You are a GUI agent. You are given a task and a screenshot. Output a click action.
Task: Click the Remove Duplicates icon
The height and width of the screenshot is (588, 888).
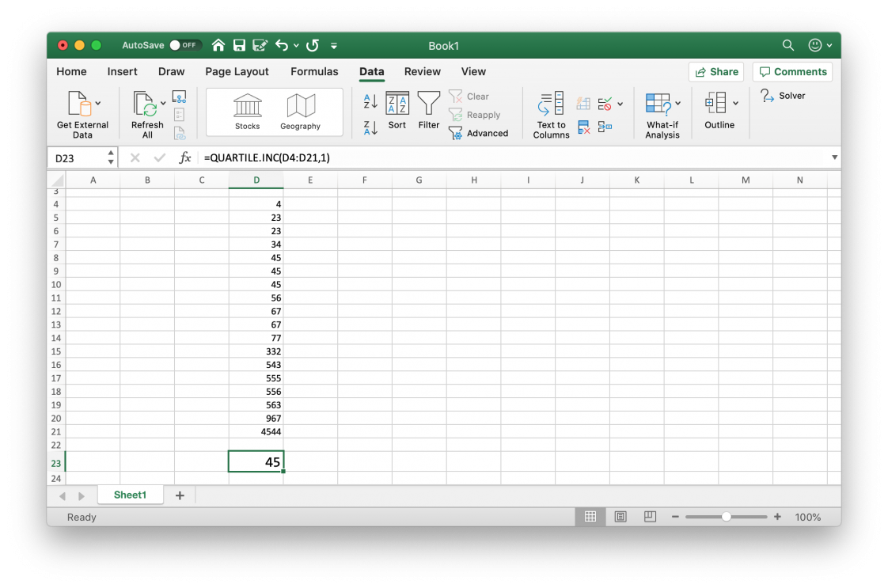point(583,127)
